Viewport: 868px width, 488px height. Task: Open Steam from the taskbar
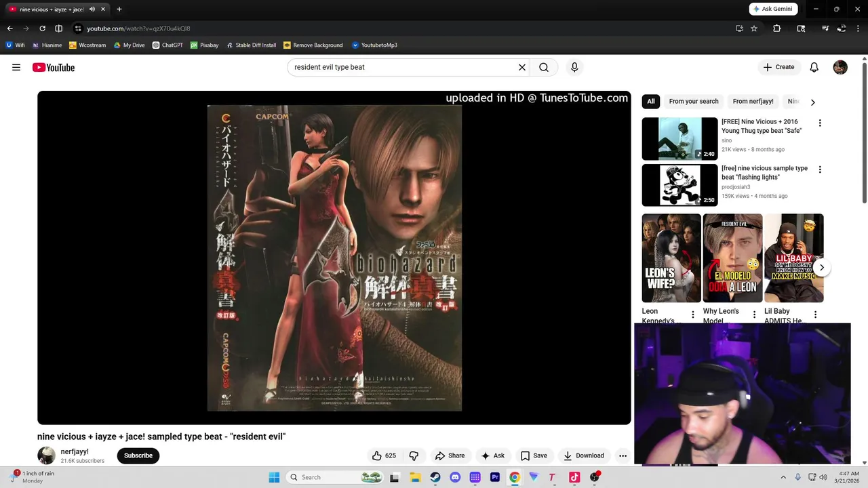(435, 477)
